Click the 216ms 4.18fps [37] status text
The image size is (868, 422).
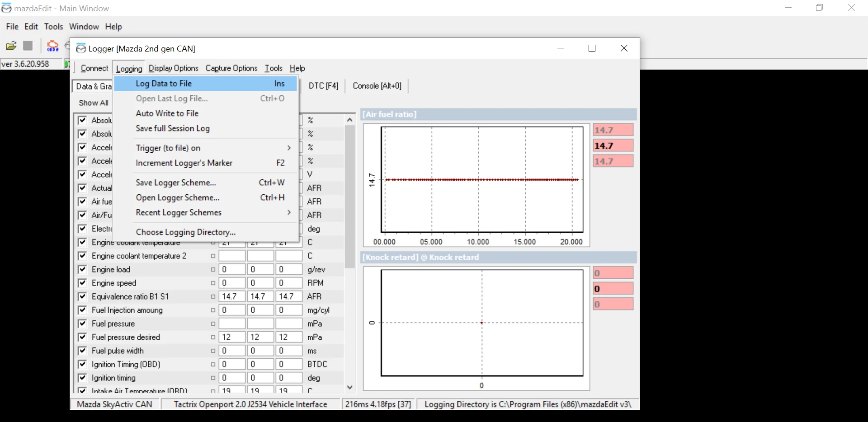[x=378, y=404]
